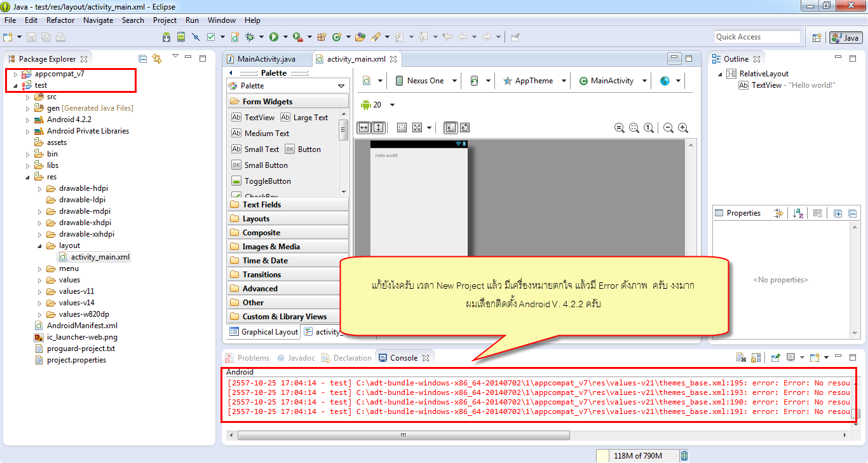Viewport: 868px width, 463px height.
Task: Expand the src folder
Action: tap(27, 97)
